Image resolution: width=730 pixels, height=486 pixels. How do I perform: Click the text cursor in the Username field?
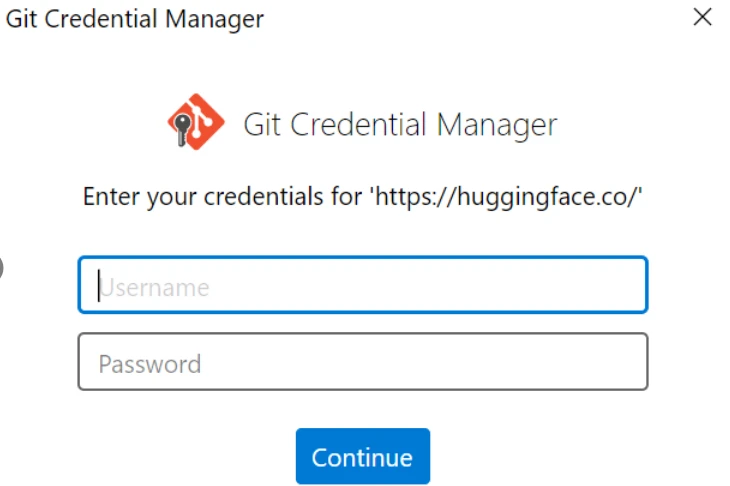pyautogui.click(x=99, y=286)
